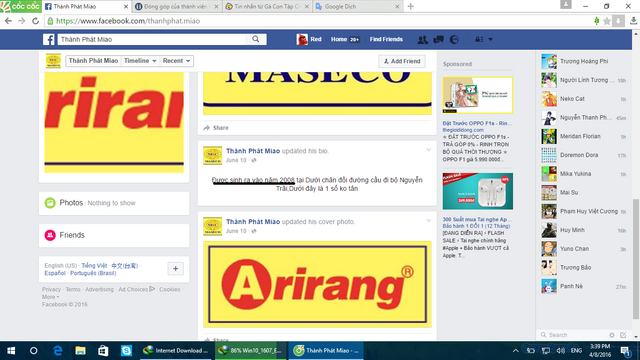Open chat with Panh Nè
The width and height of the screenshot is (640, 360).
coord(584,286)
